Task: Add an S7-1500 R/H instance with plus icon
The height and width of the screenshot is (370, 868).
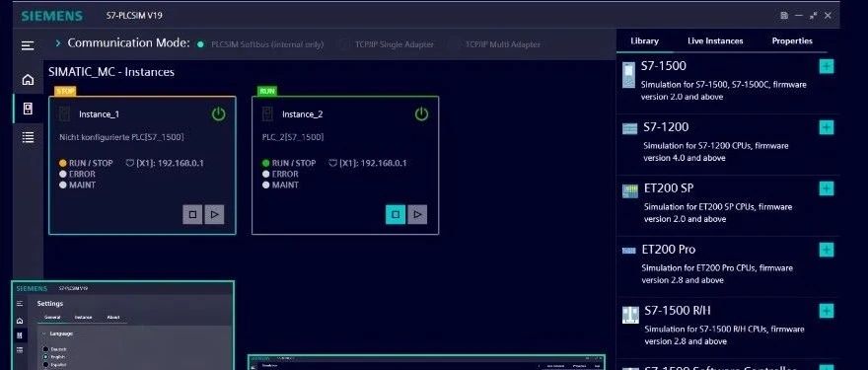Action: tap(826, 311)
